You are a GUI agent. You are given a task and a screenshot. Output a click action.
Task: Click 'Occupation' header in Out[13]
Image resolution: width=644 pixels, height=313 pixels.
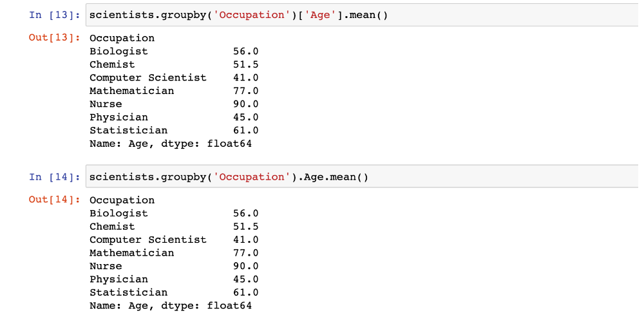point(122,39)
